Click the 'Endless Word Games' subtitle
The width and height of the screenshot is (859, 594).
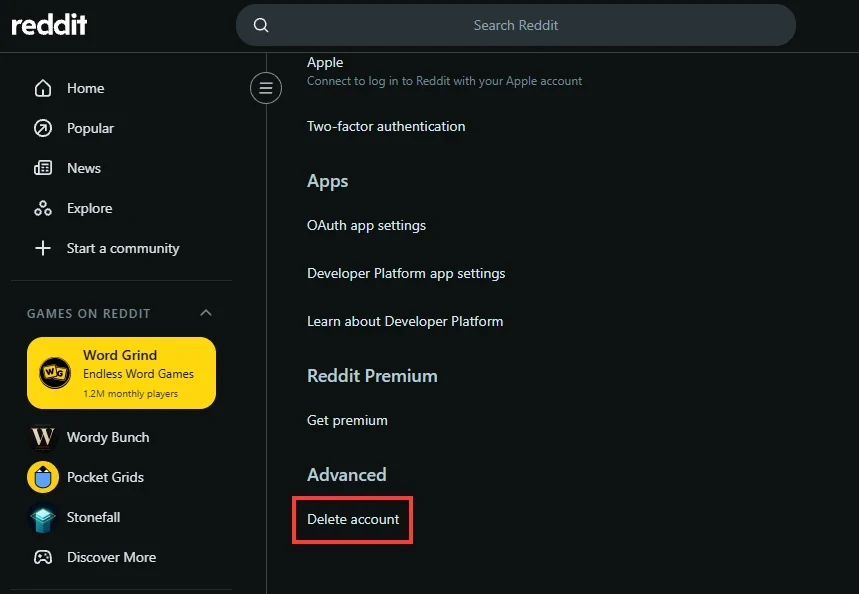coord(138,374)
